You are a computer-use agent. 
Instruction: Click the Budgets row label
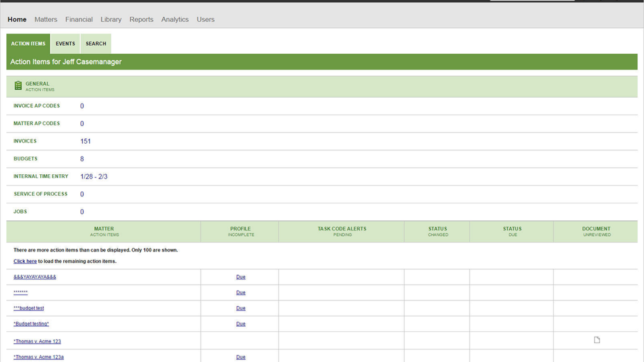point(25,159)
